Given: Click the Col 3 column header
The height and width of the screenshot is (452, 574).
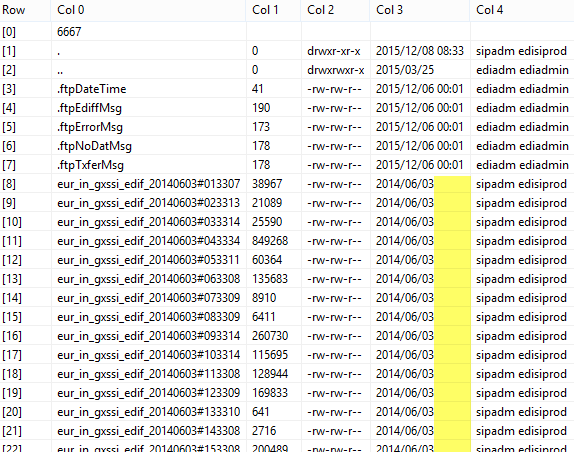Looking at the screenshot, I should [420, 10].
